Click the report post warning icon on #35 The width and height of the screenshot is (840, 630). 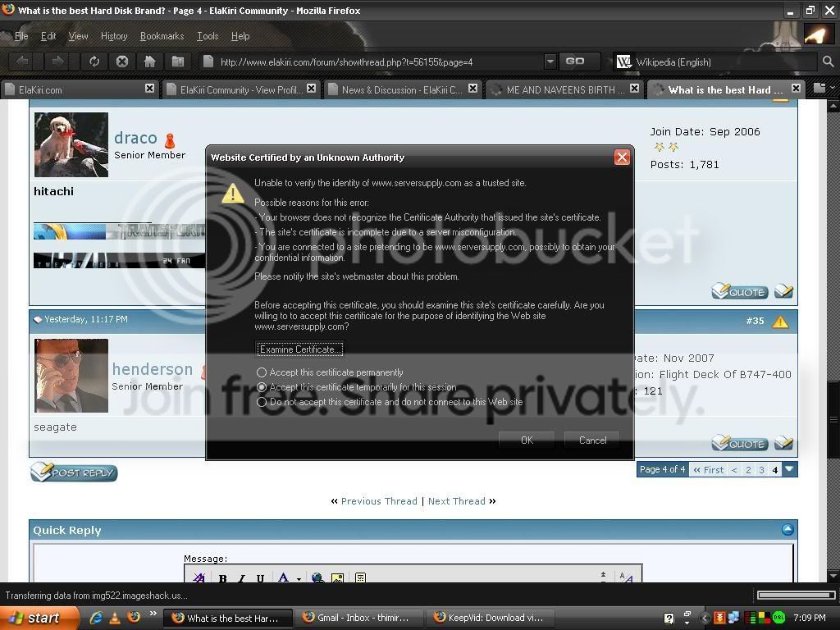781,322
